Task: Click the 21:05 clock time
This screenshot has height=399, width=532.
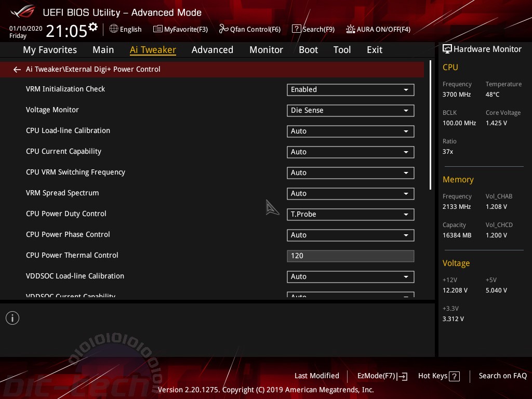Action: tap(66, 31)
